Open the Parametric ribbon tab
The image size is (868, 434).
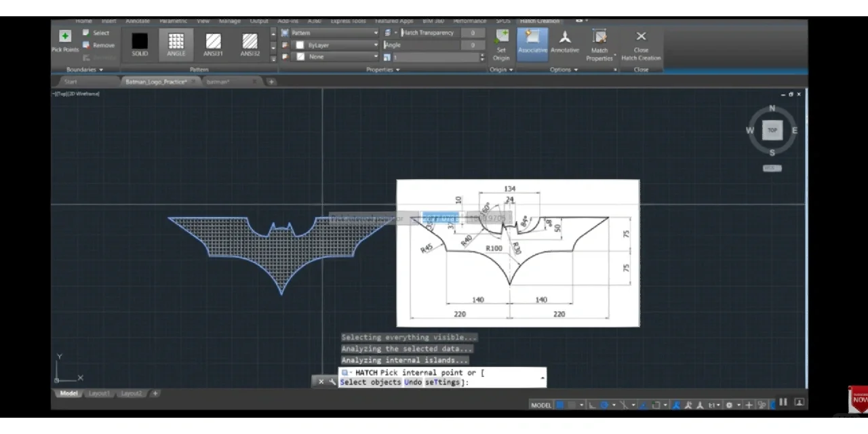[x=173, y=21]
